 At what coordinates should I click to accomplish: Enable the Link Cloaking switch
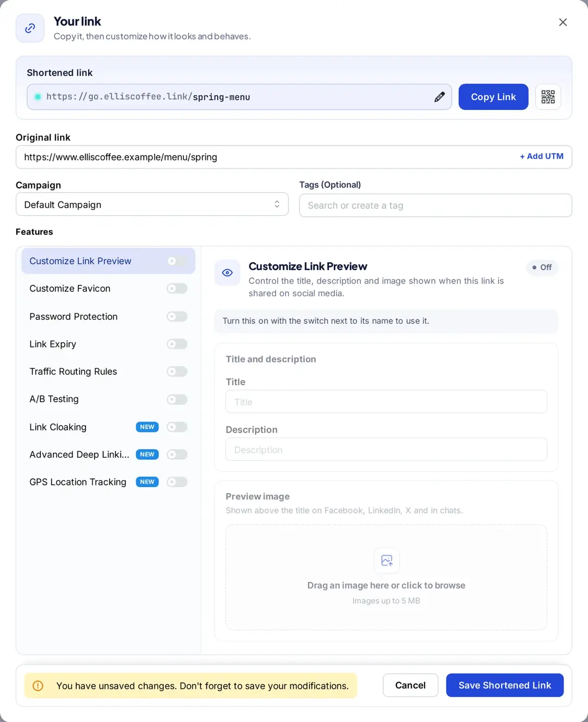(x=177, y=427)
